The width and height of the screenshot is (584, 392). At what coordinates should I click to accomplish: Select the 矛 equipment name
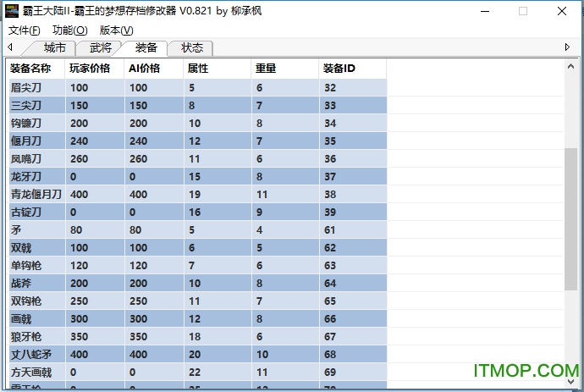click(x=15, y=230)
